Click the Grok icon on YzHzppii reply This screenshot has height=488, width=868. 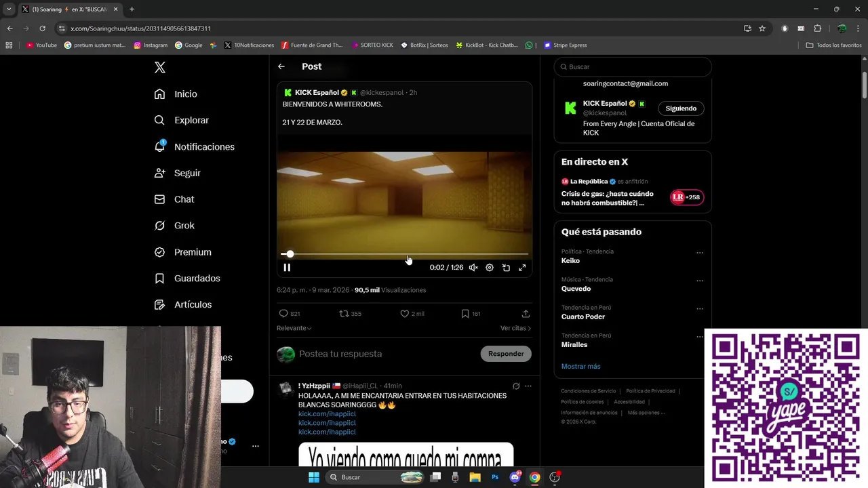coord(516,386)
